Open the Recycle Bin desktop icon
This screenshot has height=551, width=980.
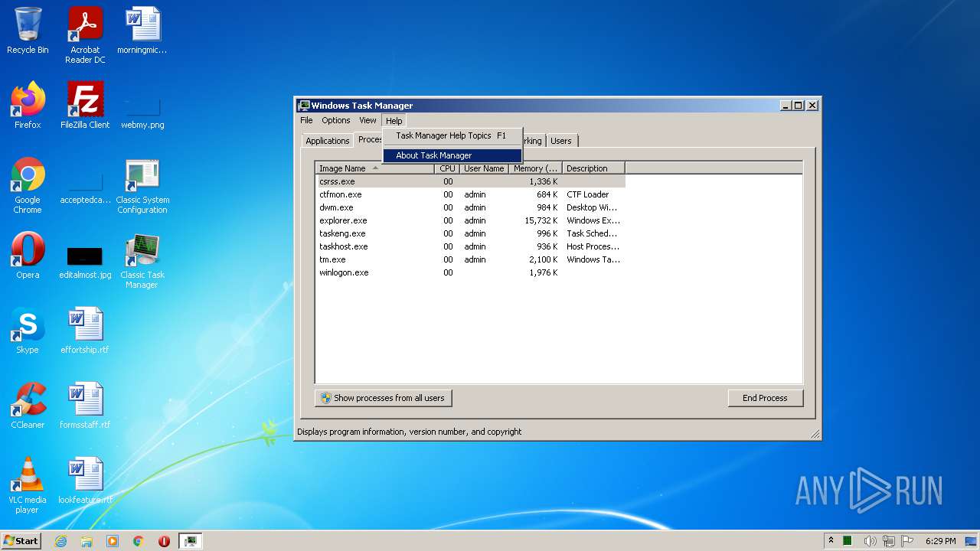28,31
